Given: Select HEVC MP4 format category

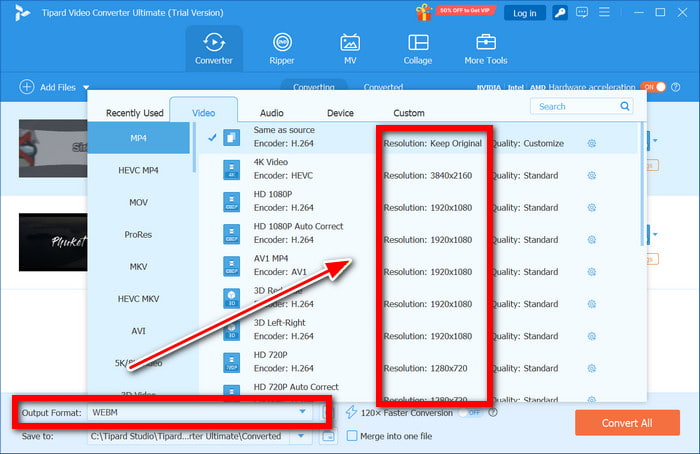Looking at the screenshot, I should click(138, 170).
